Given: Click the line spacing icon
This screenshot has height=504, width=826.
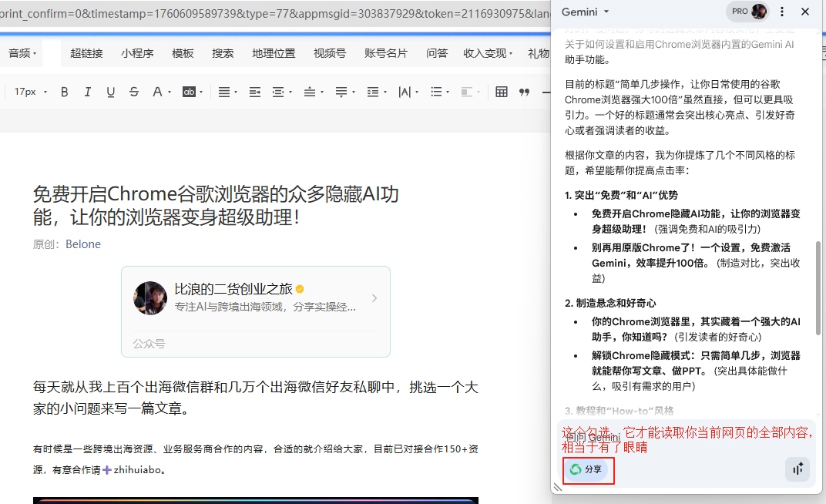Looking at the screenshot, I should (x=373, y=92).
